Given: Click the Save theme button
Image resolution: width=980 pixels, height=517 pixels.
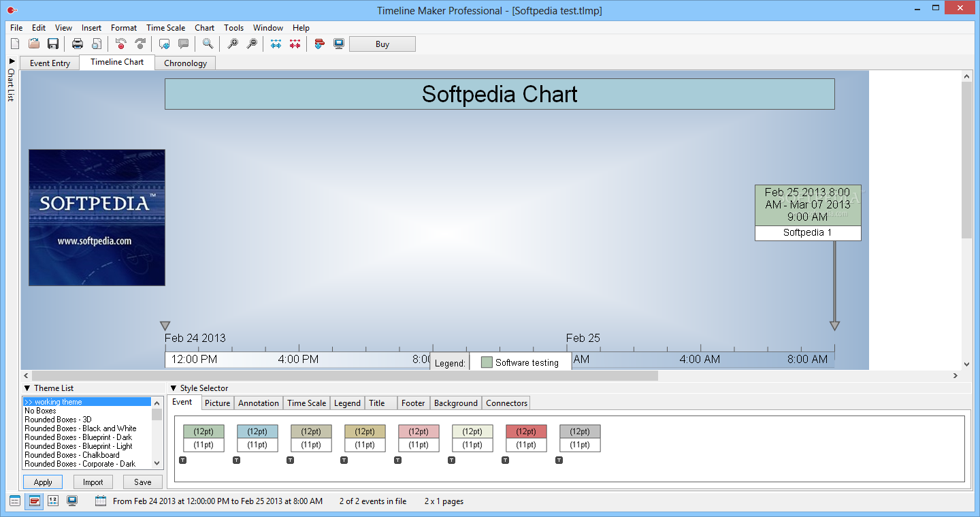Looking at the screenshot, I should [143, 482].
